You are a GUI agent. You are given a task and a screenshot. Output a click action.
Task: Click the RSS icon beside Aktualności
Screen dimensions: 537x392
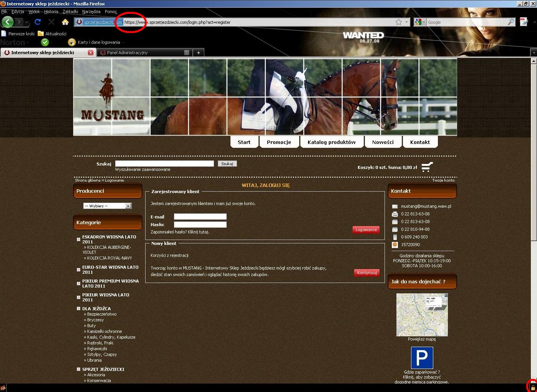(x=41, y=34)
